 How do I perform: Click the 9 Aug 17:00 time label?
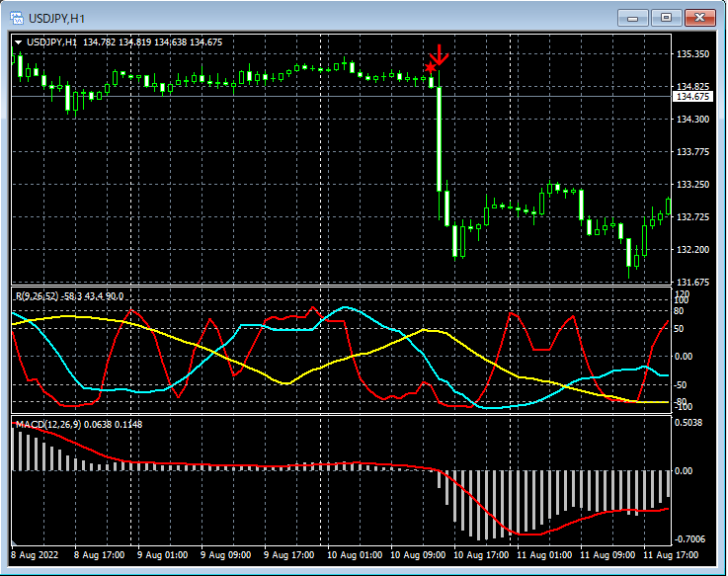[x=288, y=555]
